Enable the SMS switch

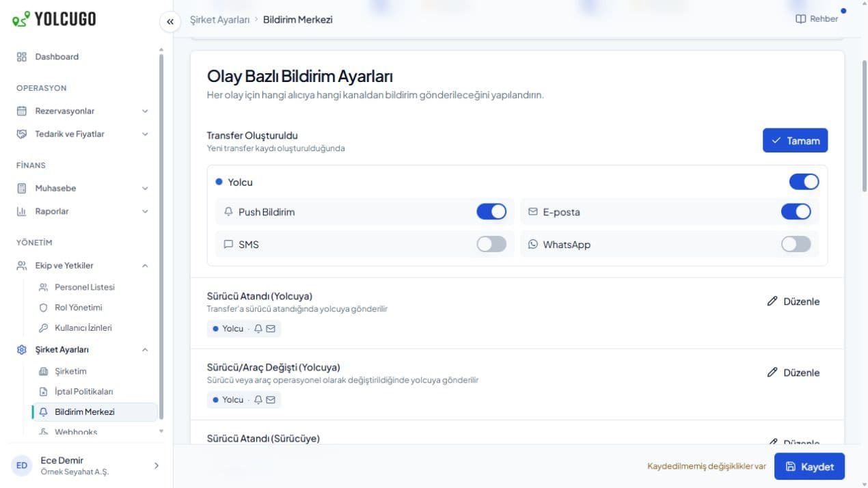click(491, 244)
